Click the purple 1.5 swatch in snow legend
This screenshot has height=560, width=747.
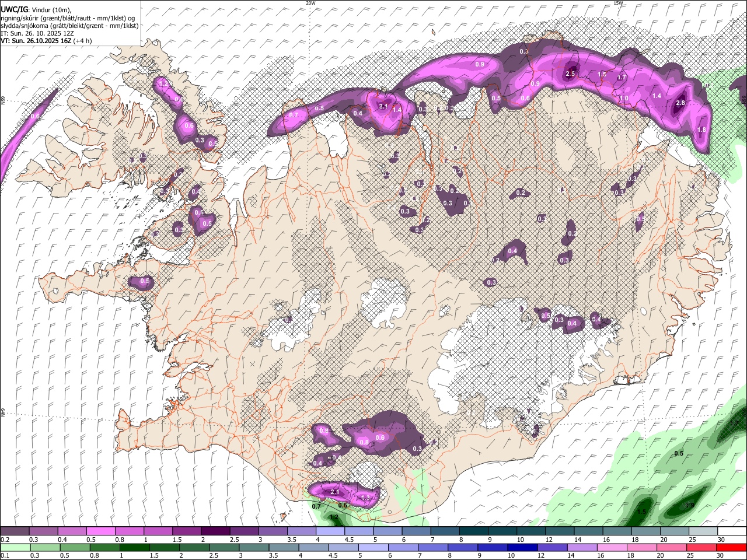click(x=187, y=531)
